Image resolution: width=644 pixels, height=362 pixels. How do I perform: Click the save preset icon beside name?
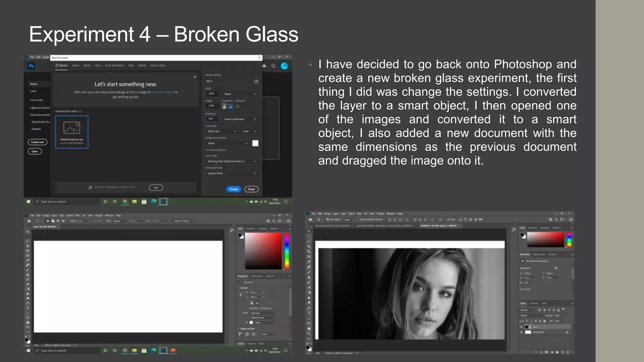(x=256, y=81)
